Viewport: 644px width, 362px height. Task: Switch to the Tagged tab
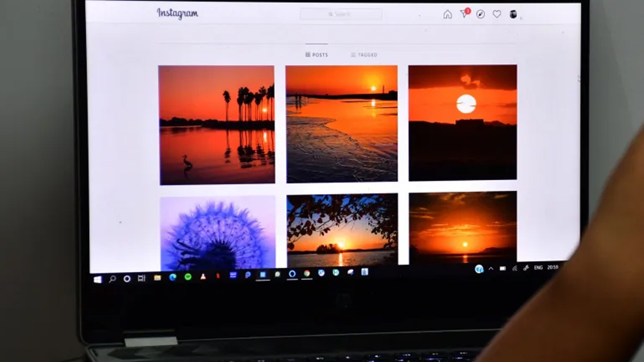coord(364,55)
